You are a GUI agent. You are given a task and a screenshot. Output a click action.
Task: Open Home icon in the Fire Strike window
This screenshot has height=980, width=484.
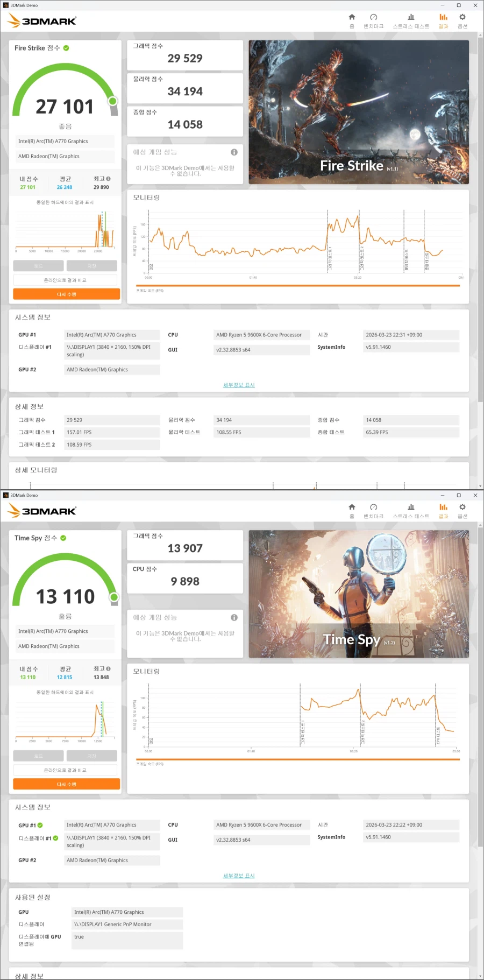352,17
